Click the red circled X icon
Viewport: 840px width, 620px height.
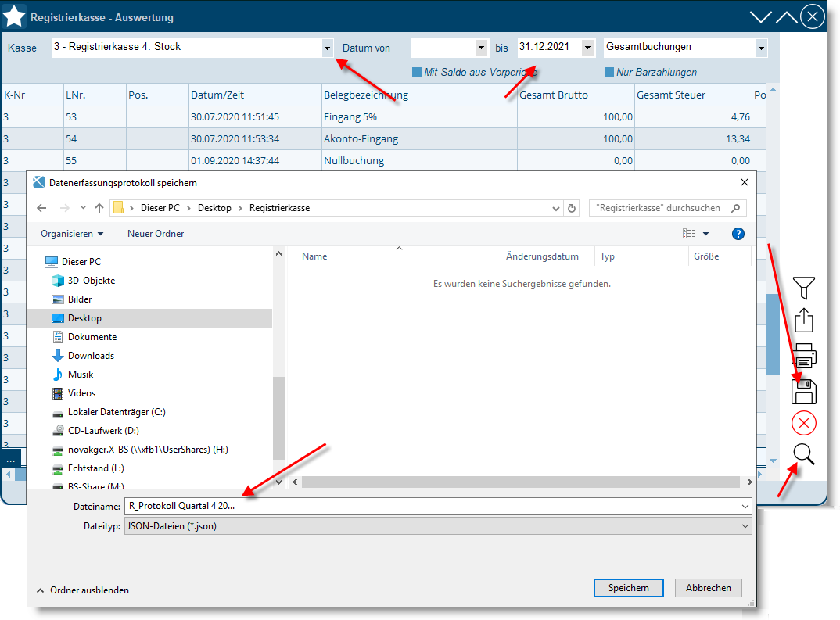coord(804,423)
